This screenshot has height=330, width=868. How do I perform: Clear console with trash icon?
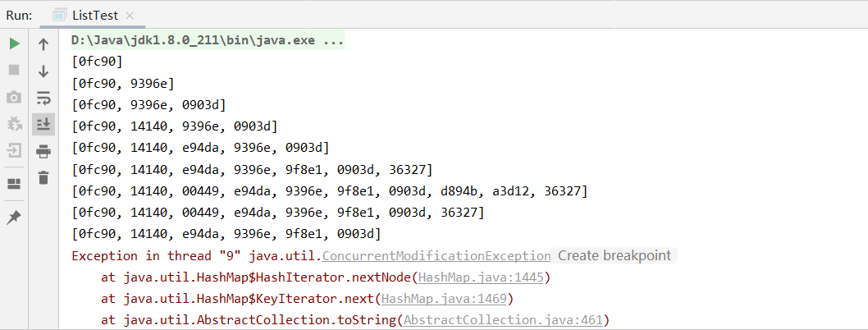pyautogui.click(x=43, y=177)
